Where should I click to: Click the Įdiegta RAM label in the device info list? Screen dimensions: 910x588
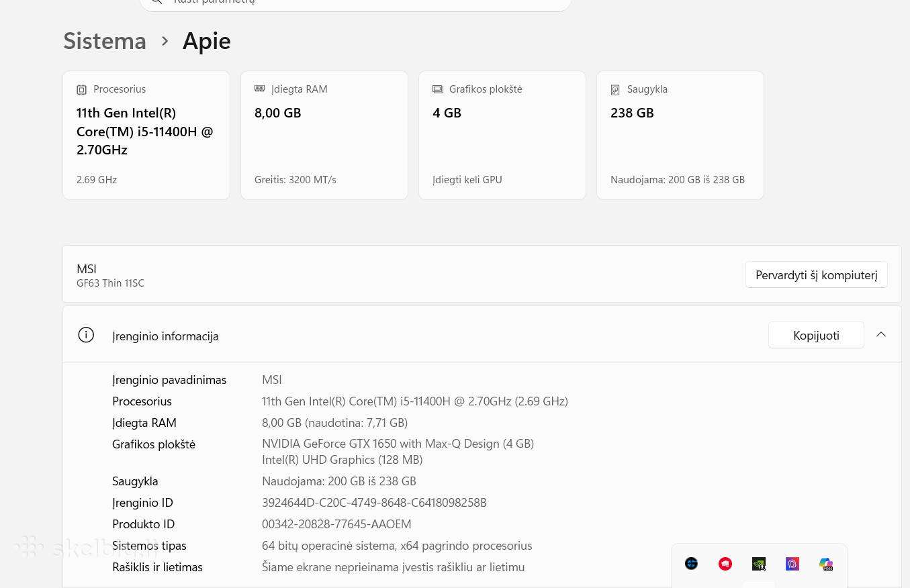[144, 422]
